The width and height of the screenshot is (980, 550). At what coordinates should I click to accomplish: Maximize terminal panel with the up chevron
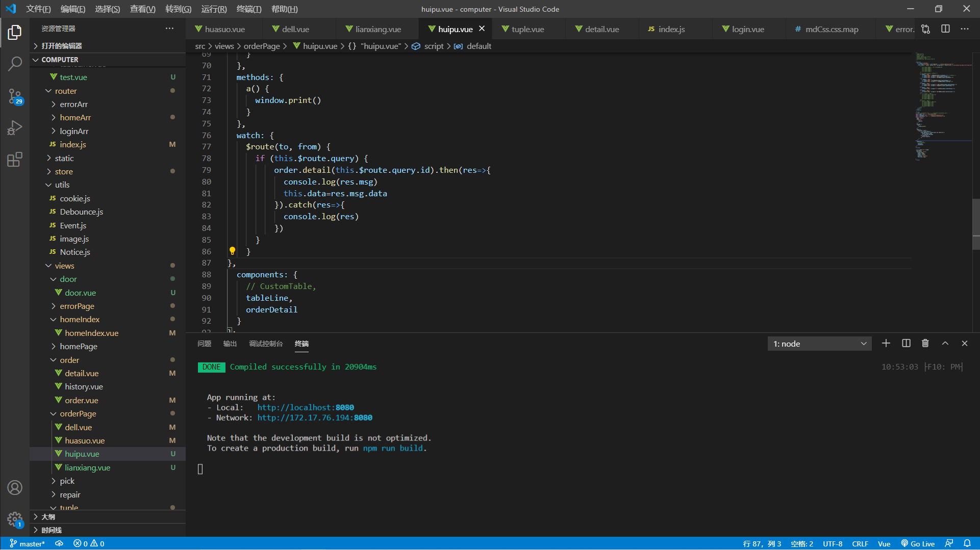(945, 344)
